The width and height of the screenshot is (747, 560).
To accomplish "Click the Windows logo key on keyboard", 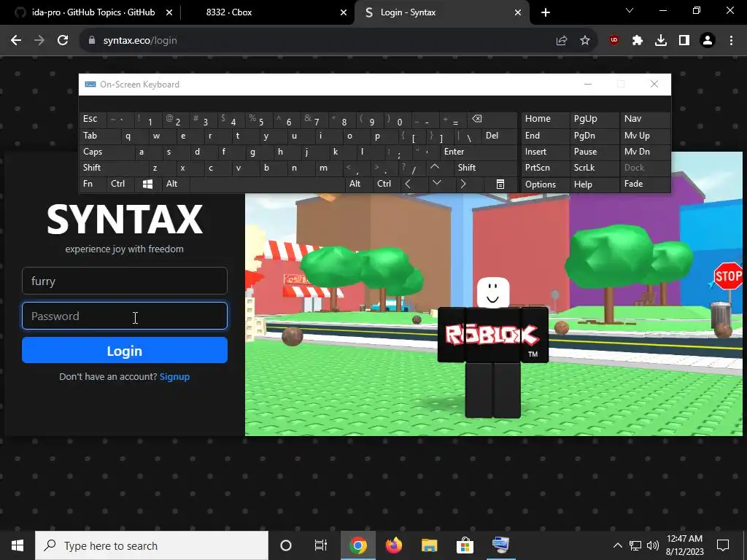I will tap(147, 184).
